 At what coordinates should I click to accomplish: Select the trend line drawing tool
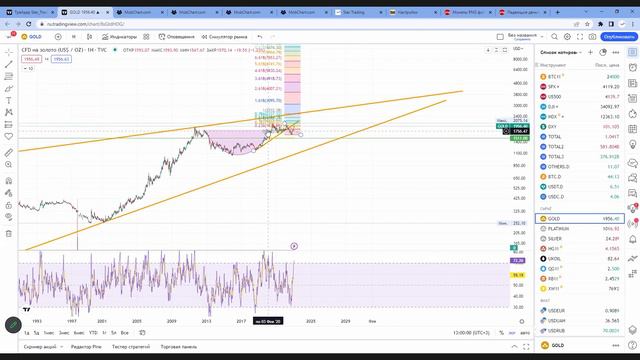[x=9, y=64]
